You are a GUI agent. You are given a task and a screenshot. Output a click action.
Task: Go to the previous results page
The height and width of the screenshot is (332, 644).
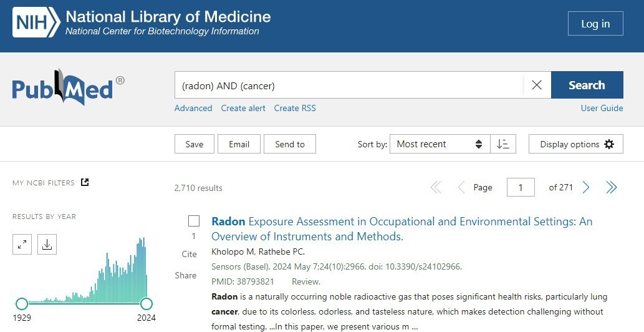(x=461, y=187)
